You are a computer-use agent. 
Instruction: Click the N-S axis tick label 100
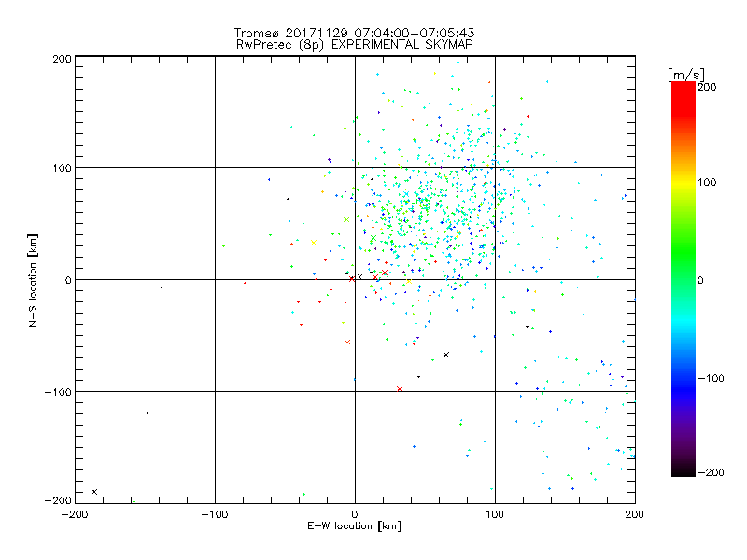point(62,168)
